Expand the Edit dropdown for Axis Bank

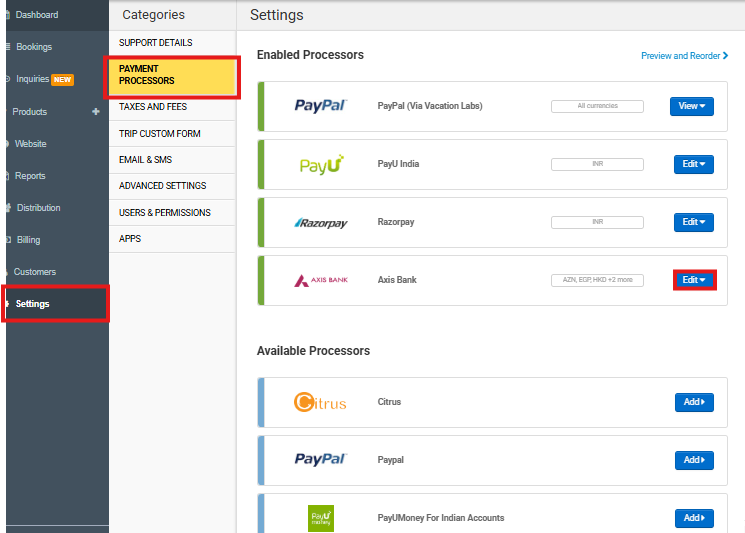coord(693,280)
